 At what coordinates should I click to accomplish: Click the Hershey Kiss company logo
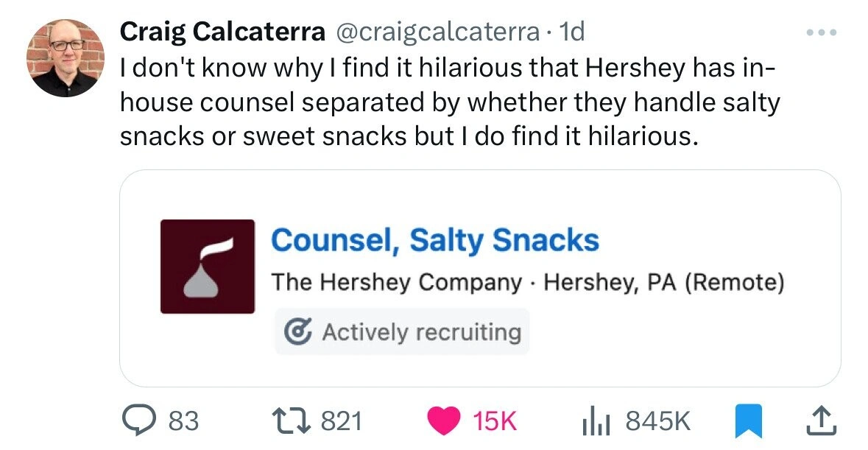(x=208, y=267)
